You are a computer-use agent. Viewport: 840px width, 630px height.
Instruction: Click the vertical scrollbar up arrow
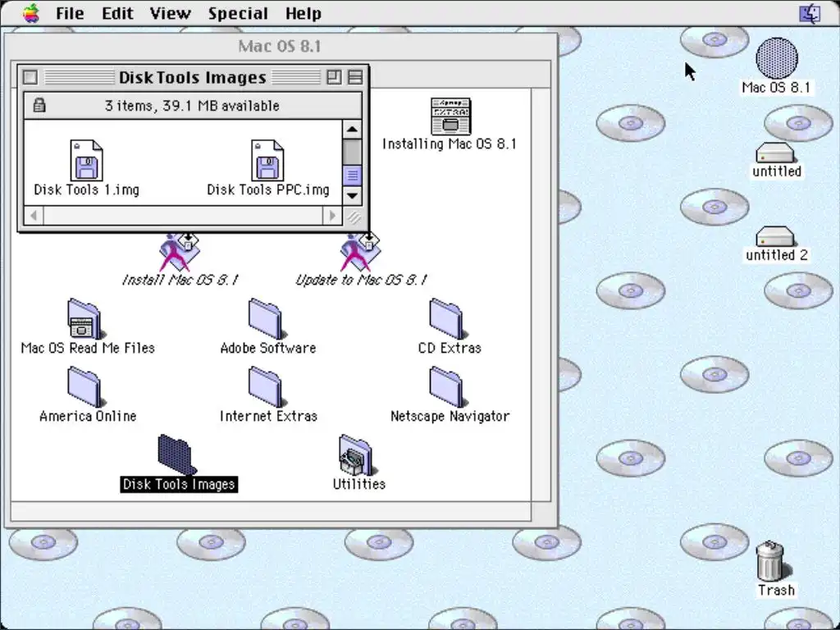pyautogui.click(x=352, y=129)
